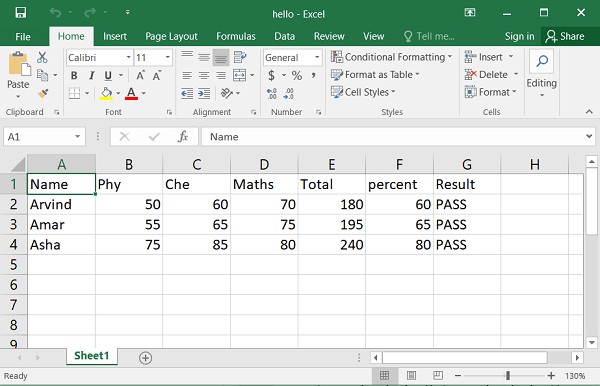600x386 pixels.
Task: Toggle Wrap Text
Action: pyautogui.click(x=240, y=57)
